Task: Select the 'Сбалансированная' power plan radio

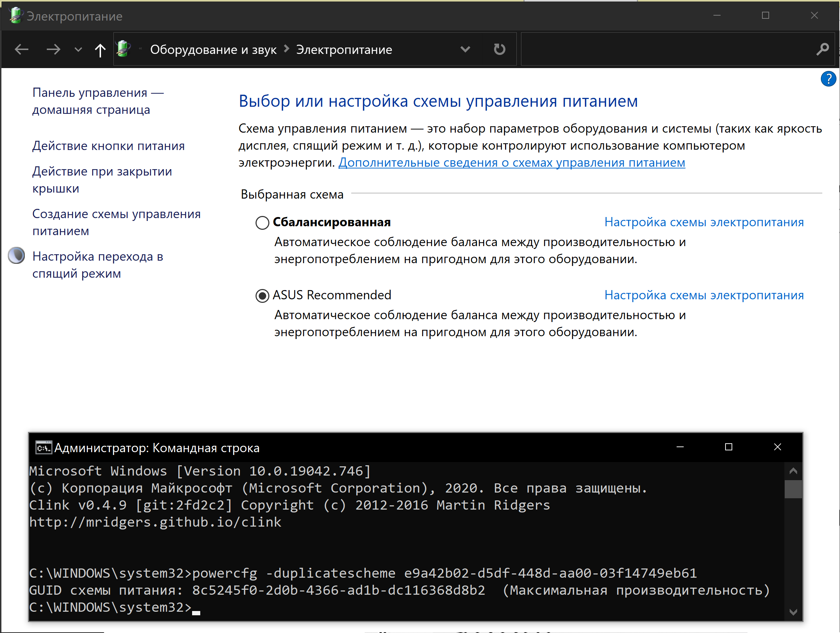Action: 262,223
